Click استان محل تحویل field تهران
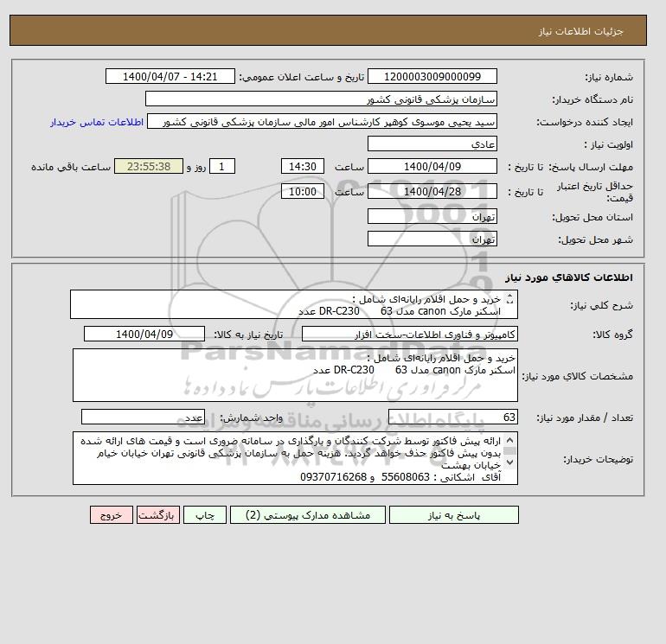The width and height of the screenshot is (666, 644). [432, 216]
